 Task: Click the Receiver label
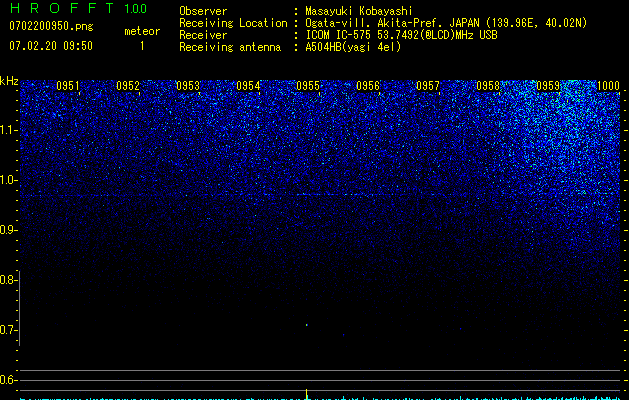tap(203, 35)
